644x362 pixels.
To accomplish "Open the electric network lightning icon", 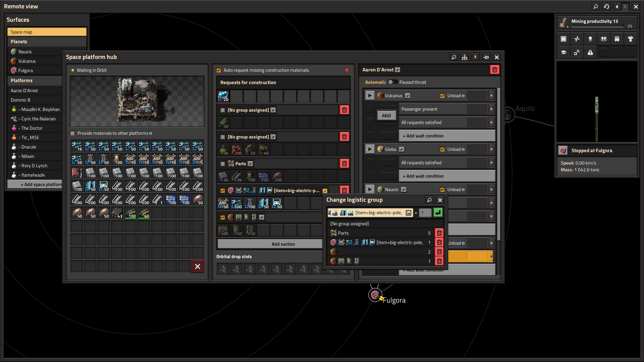I will coord(475,57).
